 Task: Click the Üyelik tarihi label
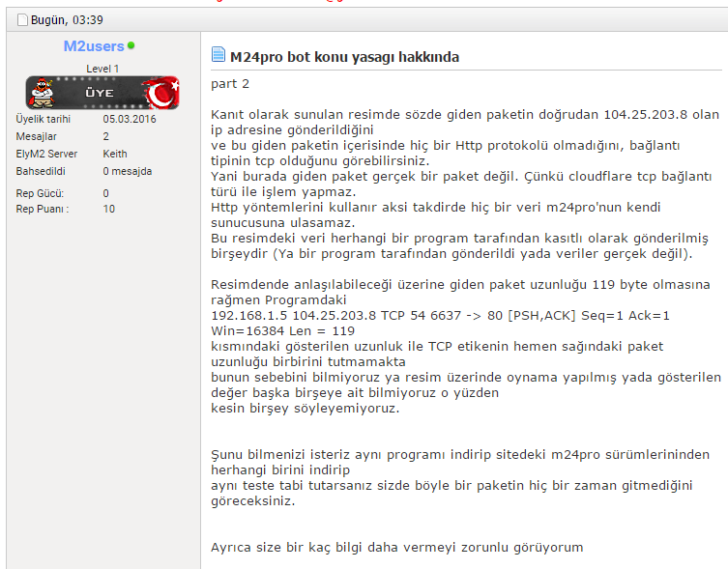pos(44,119)
